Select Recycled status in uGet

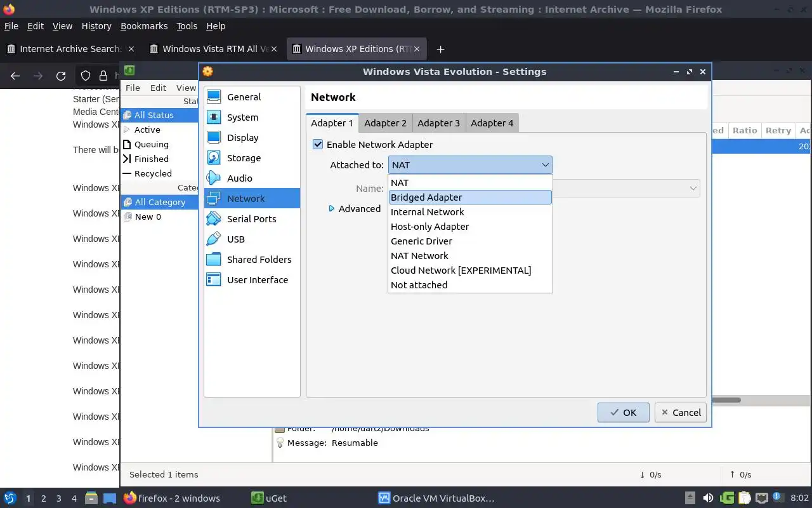(159, 173)
